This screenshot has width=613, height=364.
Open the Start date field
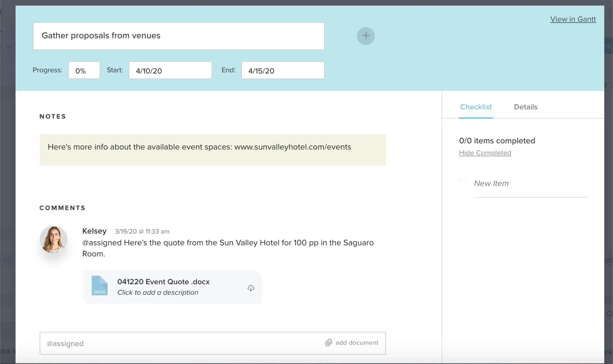(x=170, y=70)
